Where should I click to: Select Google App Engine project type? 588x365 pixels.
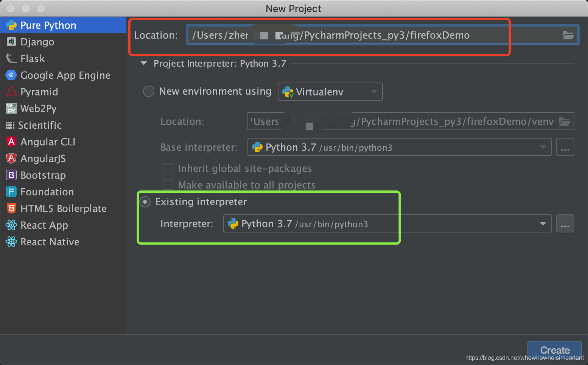(11, 75)
